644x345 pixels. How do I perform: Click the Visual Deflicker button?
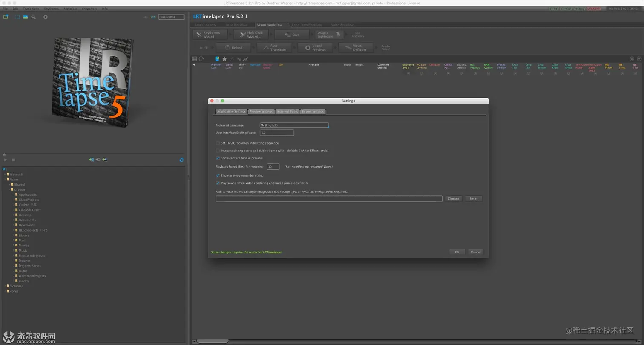pyautogui.click(x=356, y=48)
